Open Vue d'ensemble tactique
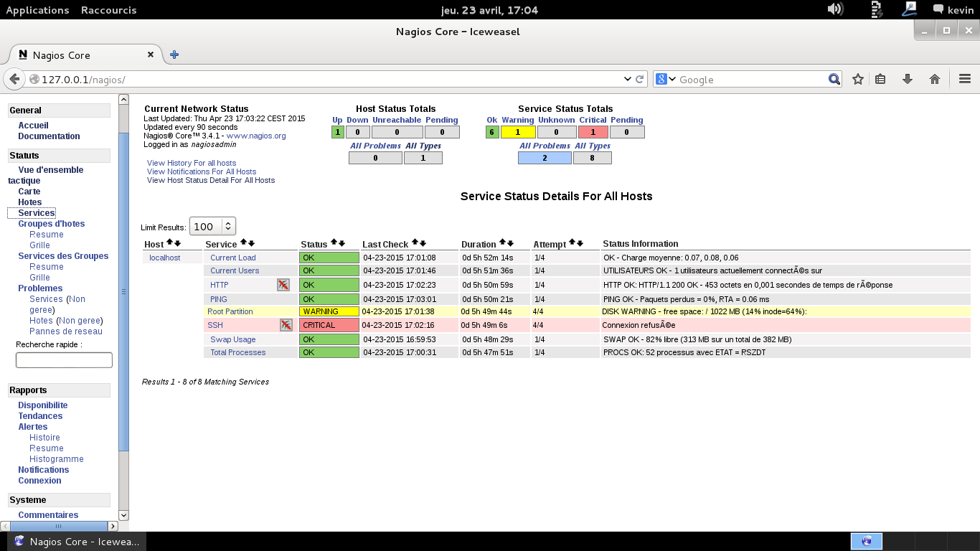980x551 pixels. [45, 175]
